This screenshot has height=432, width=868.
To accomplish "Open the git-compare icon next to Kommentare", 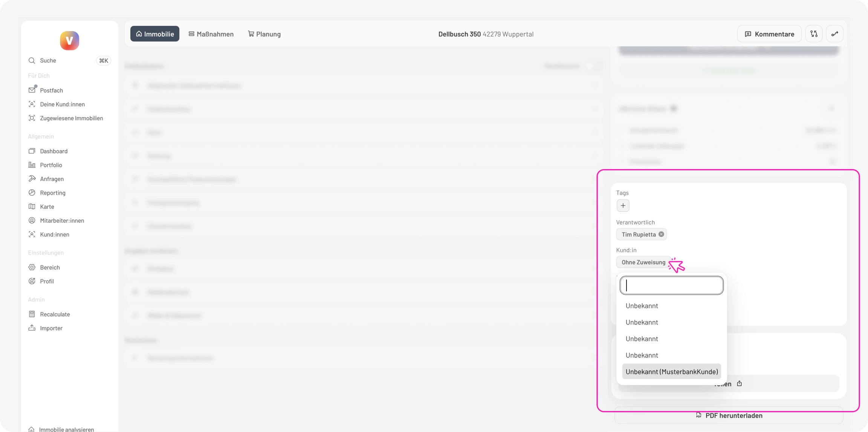I will 814,34.
